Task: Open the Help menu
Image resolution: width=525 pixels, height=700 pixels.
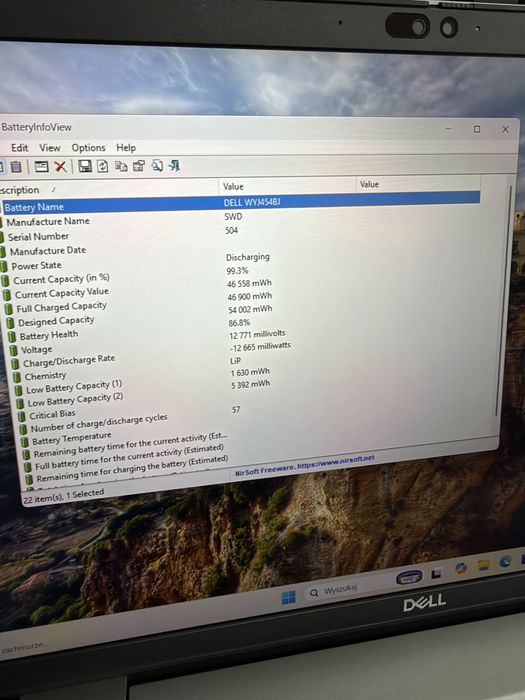Action: (x=126, y=148)
